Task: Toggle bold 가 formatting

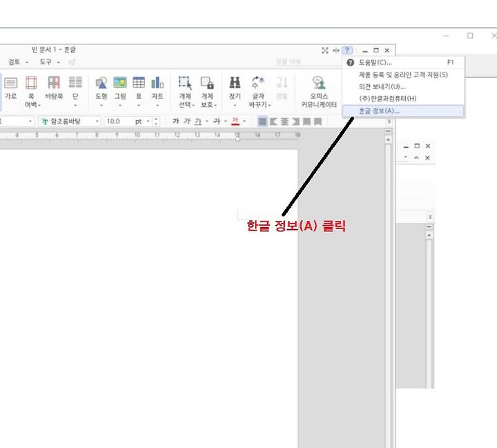Action: tap(176, 121)
